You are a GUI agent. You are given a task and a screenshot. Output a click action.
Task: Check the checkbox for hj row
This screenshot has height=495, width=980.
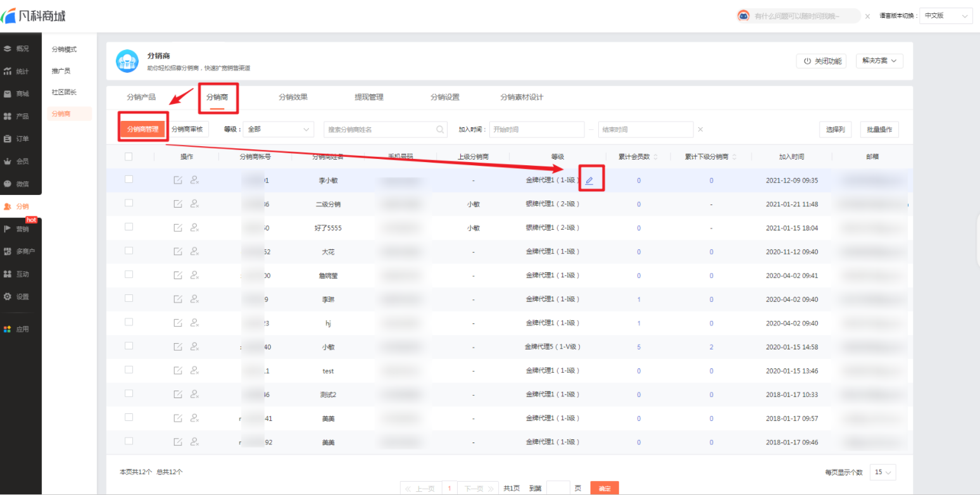[x=129, y=322]
